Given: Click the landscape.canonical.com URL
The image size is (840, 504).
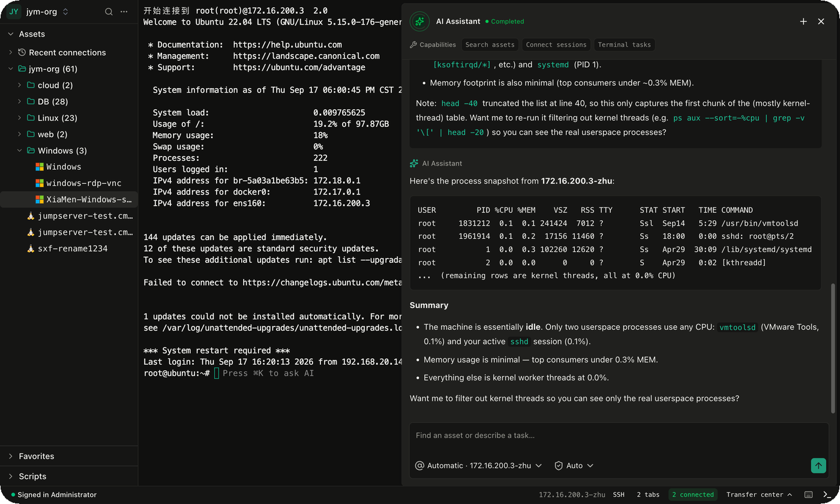Looking at the screenshot, I should click(306, 56).
